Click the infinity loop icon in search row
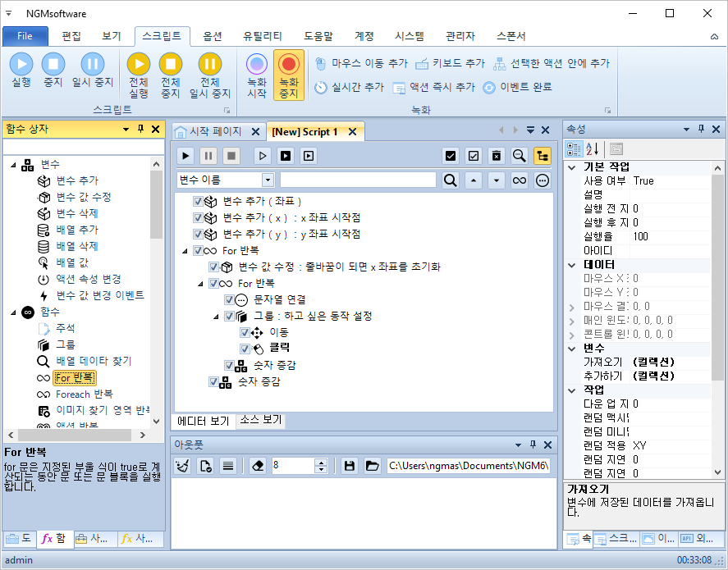 pyautogui.click(x=519, y=180)
